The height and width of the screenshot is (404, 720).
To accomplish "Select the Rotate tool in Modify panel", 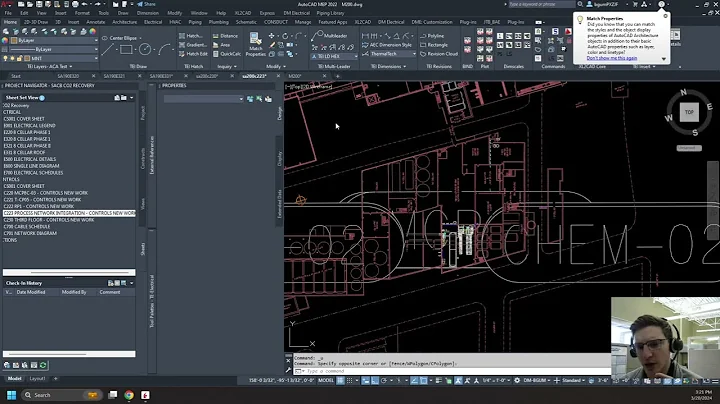I will pos(285,35).
